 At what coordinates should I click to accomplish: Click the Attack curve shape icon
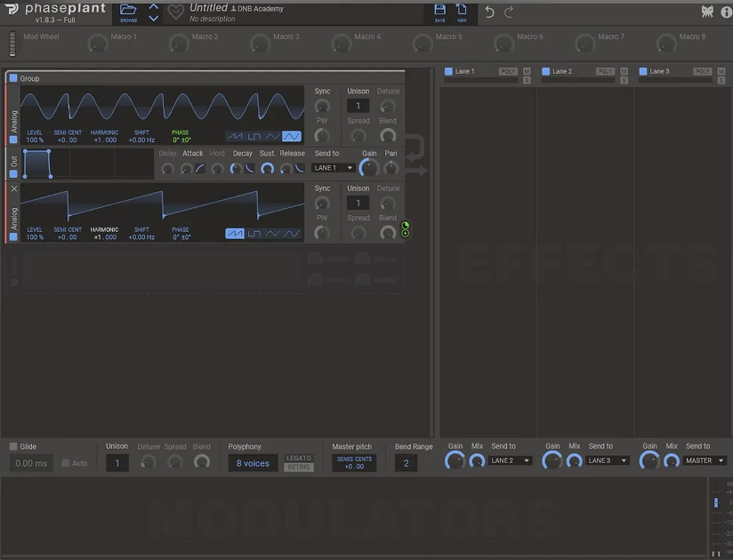(200, 168)
